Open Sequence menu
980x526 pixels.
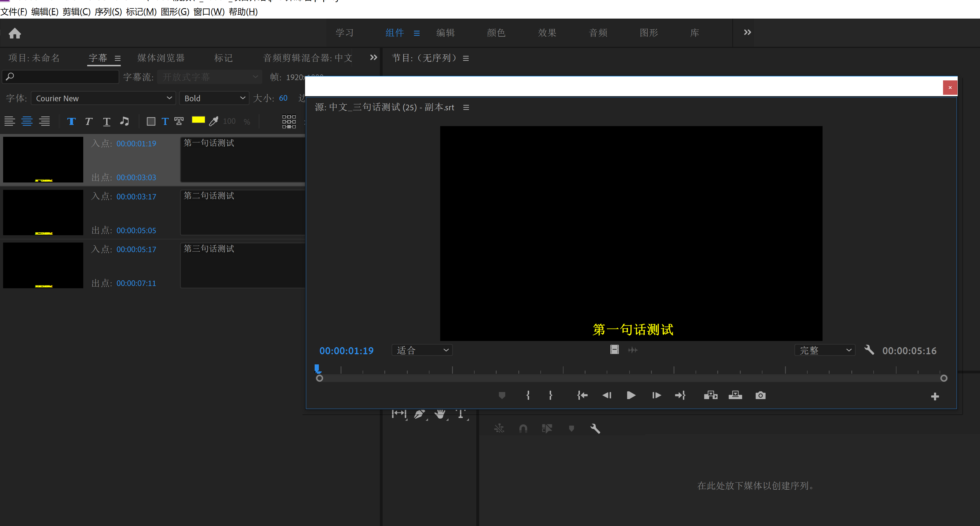108,12
